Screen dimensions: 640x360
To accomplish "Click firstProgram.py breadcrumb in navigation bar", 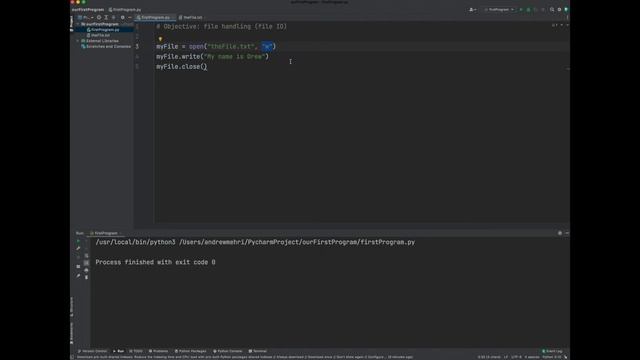I will [x=125, y=9].
